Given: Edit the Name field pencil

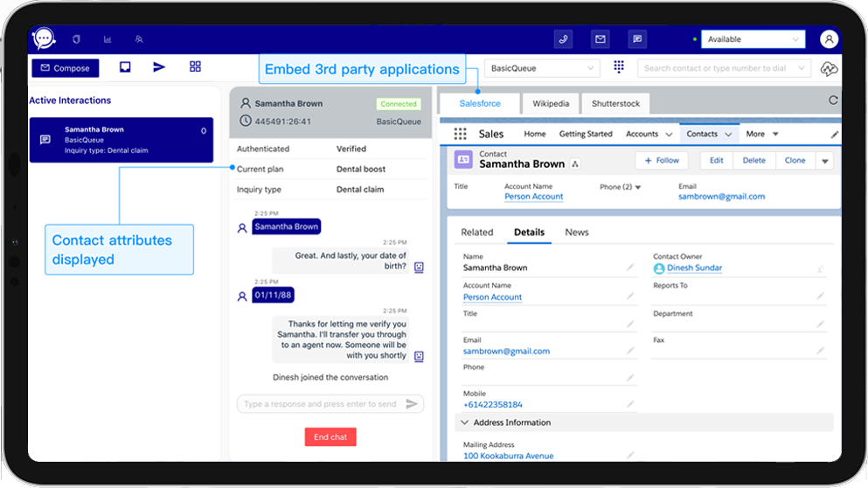Looking at the screenshot, I should 630,268.
